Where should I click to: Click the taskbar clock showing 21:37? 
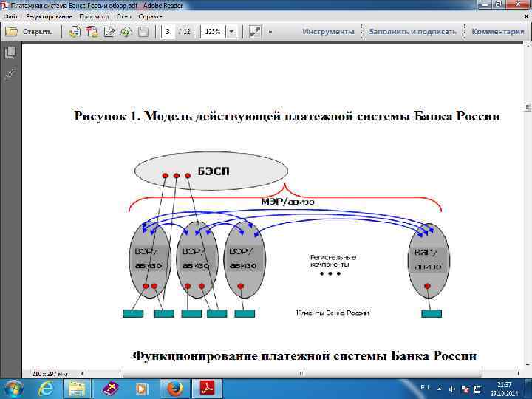click(x=504, y=389)
